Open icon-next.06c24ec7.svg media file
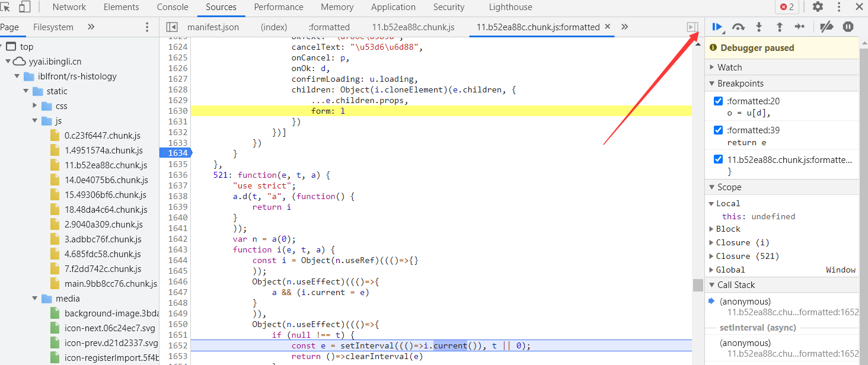Viewport: 868px width, 365px height. [x=111, y=328]
